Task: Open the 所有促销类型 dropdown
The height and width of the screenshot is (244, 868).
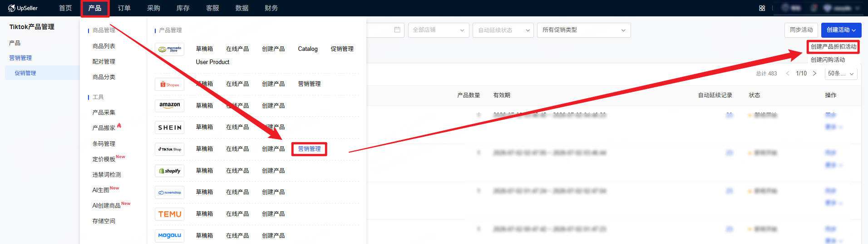Action: click(583, 30)
